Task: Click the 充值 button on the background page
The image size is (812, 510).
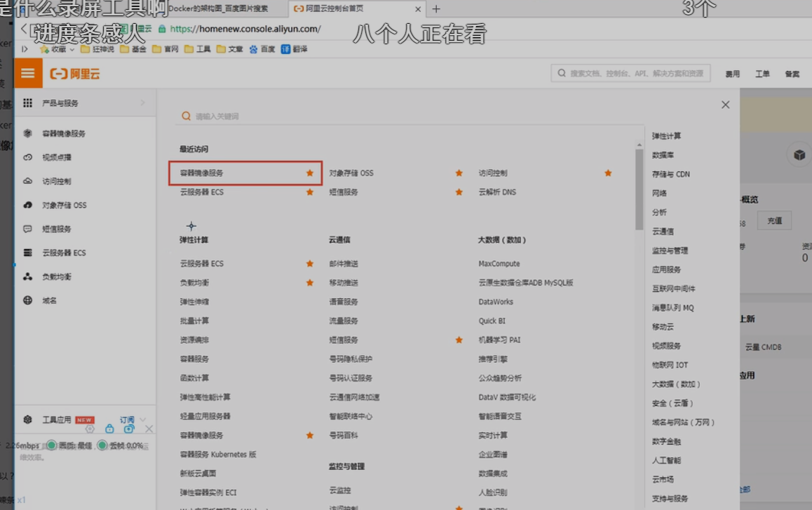Action: click(x=775, y=221)
